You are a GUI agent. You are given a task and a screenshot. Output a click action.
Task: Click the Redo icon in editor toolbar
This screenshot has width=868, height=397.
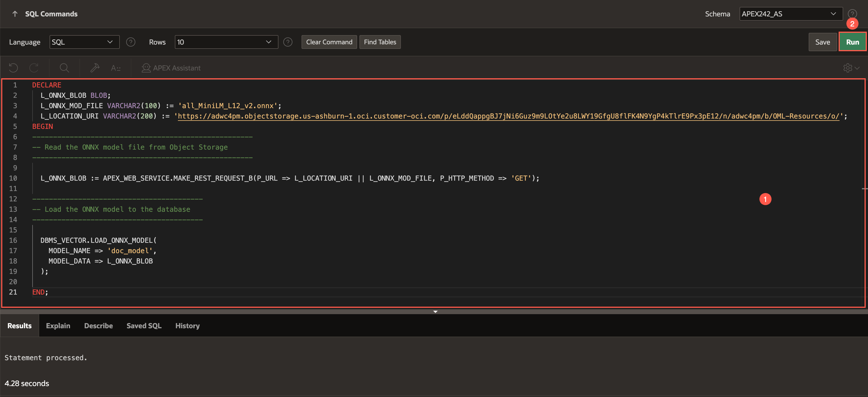click(x=34, y=68)
